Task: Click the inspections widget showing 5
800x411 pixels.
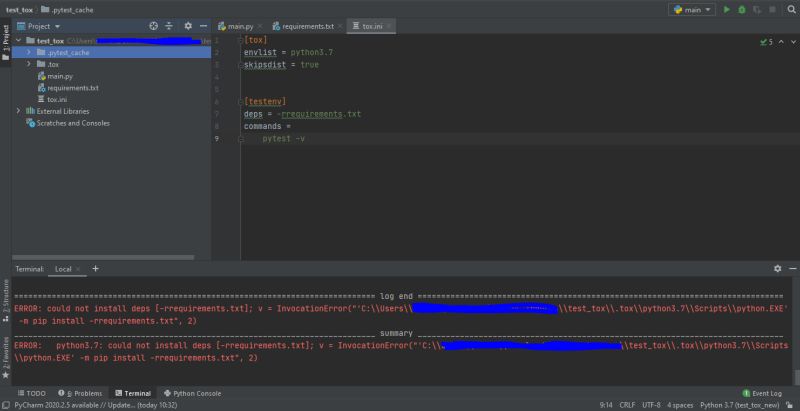Action: (x=766, y=42)
